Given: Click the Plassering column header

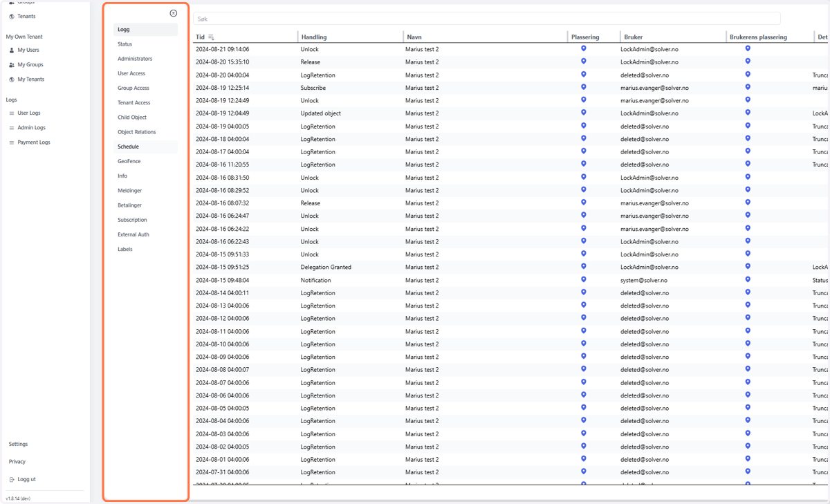Looking at the screenshot, I should 585,37.
